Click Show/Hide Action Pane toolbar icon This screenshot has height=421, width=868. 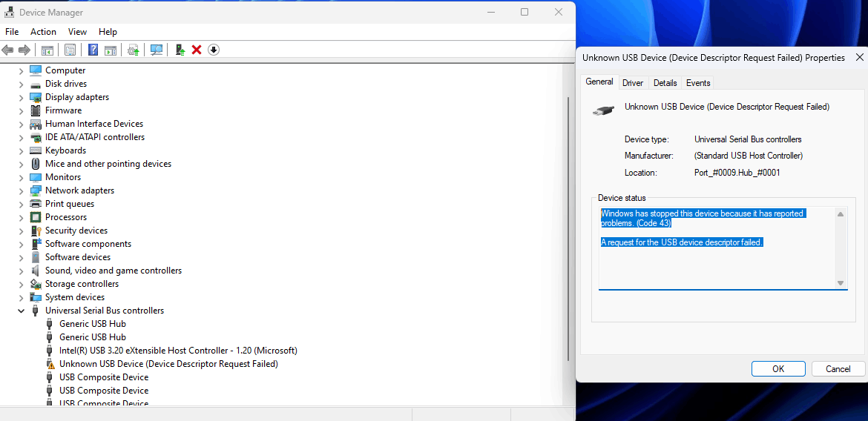(x=111, y=50)
